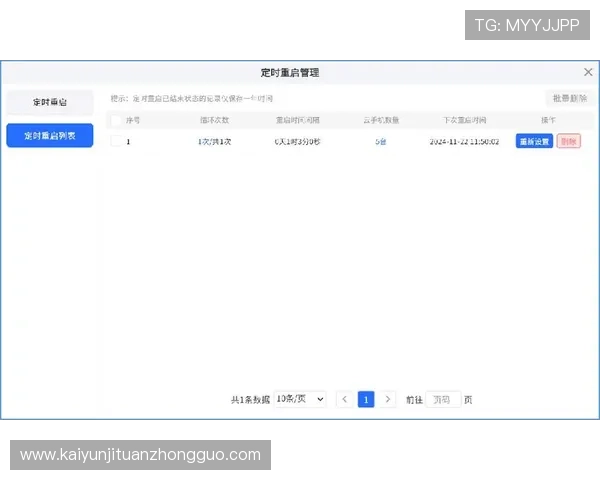Go to next page arrow

[x=388, y=399]
